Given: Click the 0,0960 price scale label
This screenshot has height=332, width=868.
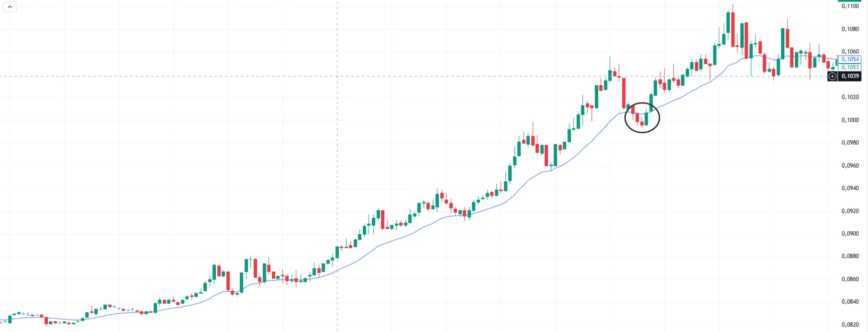Looking at the screenshot, I should coord(850,166).
